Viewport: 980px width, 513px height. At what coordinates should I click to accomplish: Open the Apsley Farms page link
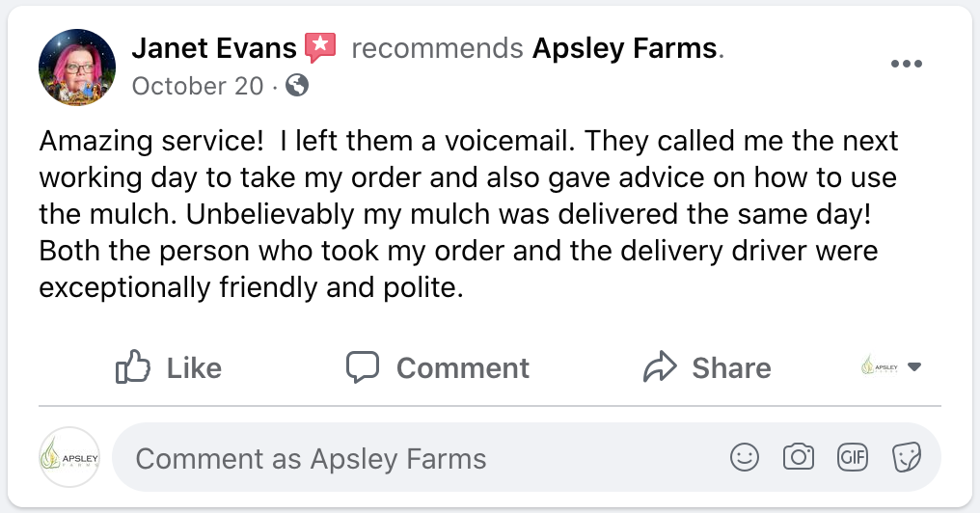625,47
